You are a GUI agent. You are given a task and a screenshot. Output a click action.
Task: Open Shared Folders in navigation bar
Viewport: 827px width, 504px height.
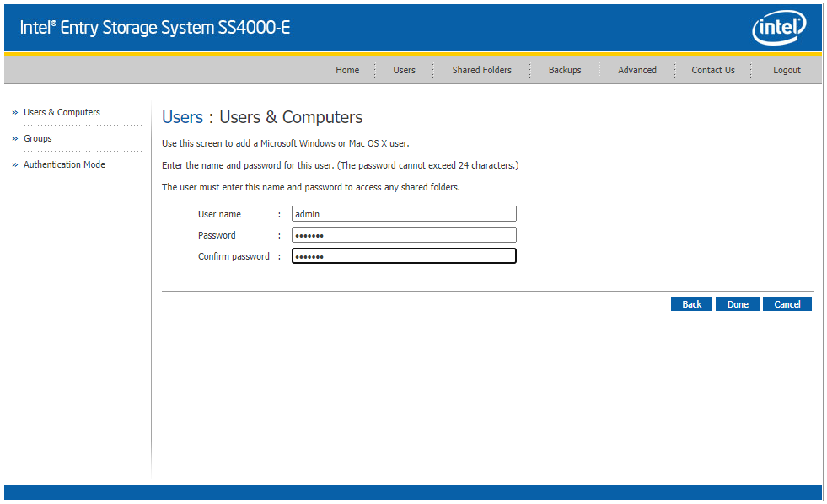click(481, 70)
